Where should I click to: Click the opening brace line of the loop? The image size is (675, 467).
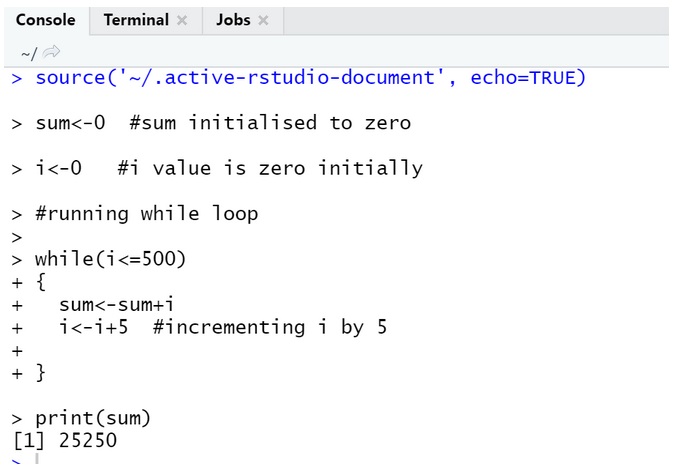[41, 282]
